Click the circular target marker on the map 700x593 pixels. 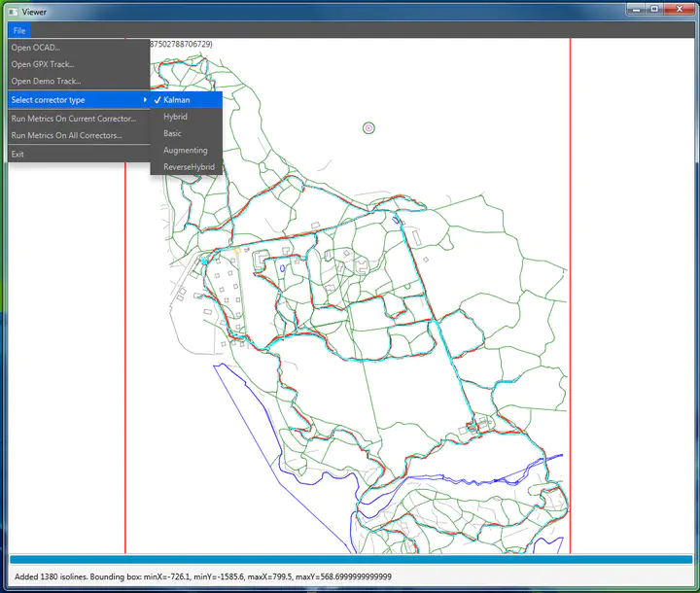368,127
